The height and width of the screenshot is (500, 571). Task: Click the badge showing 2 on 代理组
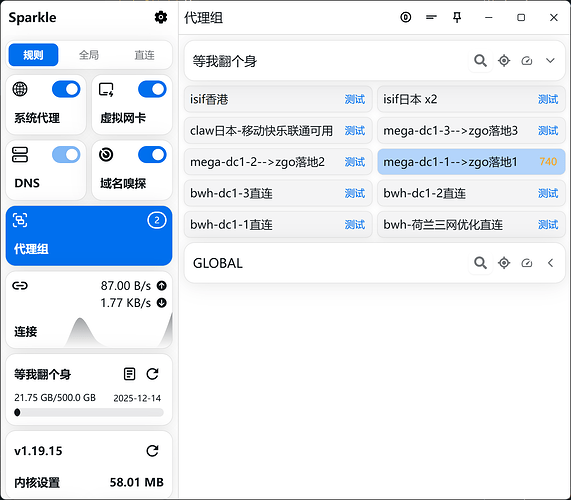pyautogui.click(x=157, y=220)
